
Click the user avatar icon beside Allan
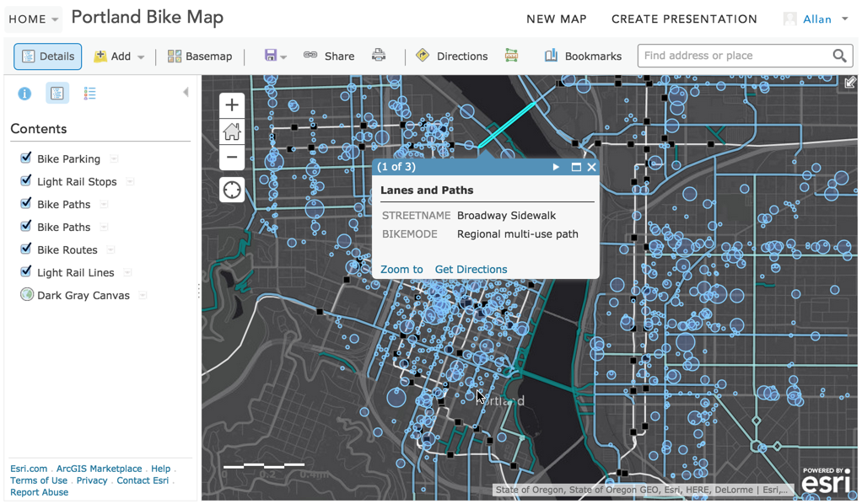(x=790, y=19)
